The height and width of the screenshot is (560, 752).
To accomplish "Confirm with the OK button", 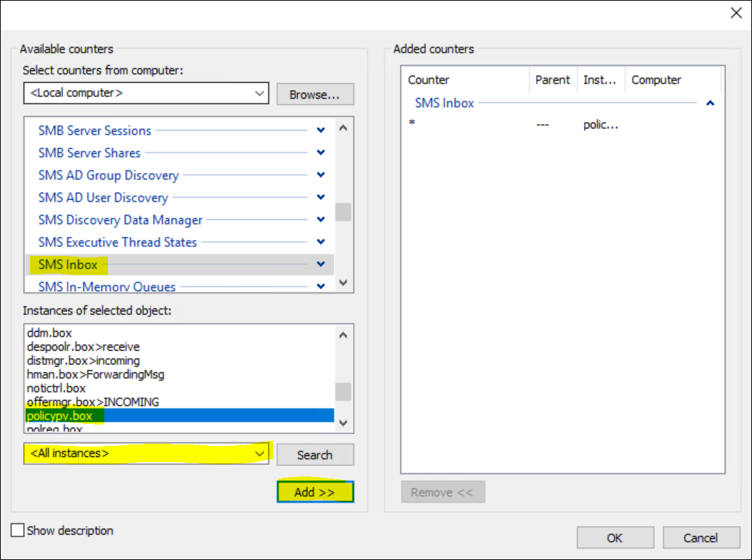I will pyautogui.click(x=615, y=537).
